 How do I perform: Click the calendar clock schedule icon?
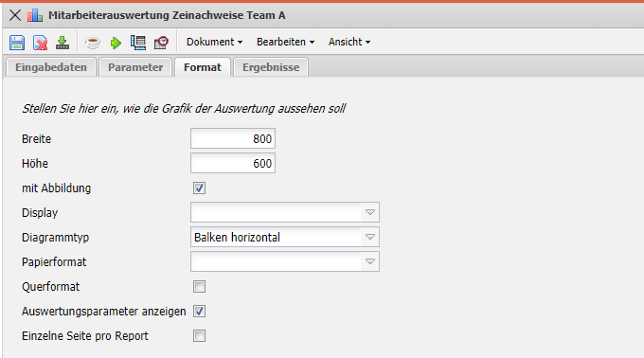pos(161,43)
